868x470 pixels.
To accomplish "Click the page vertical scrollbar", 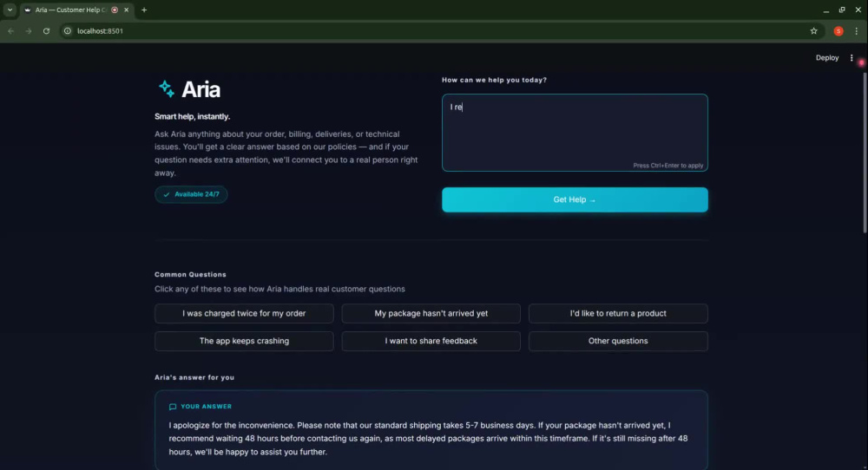I will click(x=865, y=152).
